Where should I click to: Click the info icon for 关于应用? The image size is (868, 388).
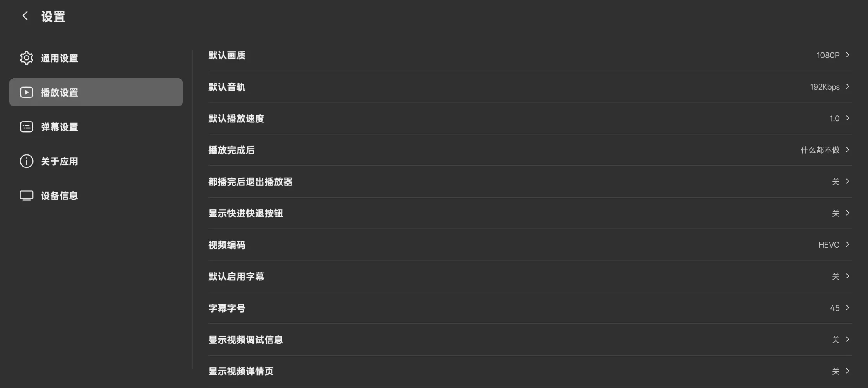click(27, 161)
